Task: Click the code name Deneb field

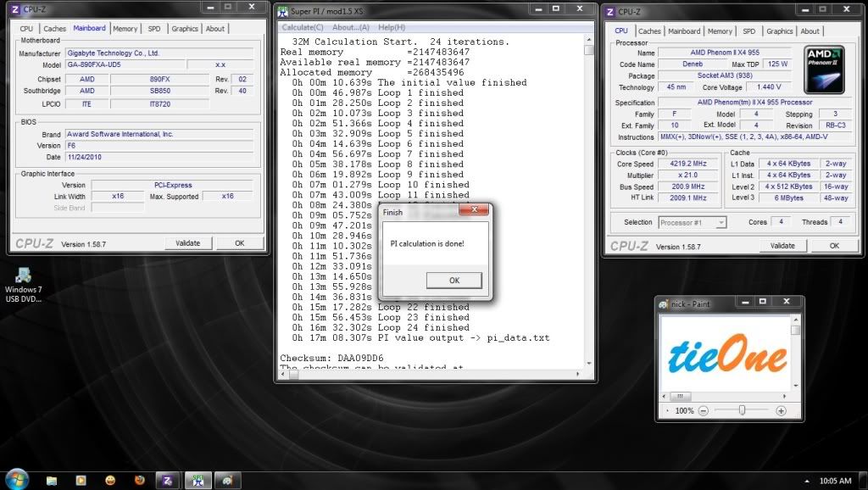Action: tap(692, 64)
